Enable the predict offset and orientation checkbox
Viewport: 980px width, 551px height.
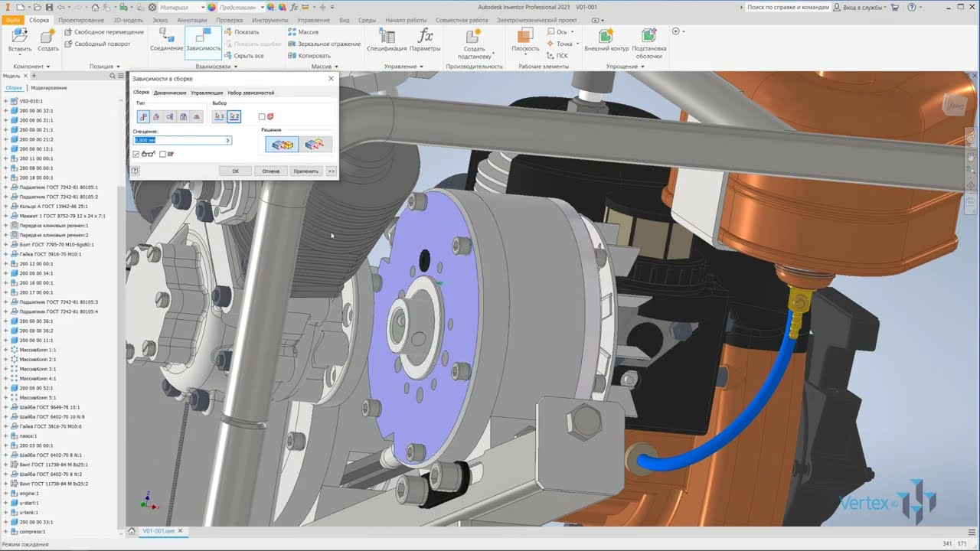click(x=163, y=154)
